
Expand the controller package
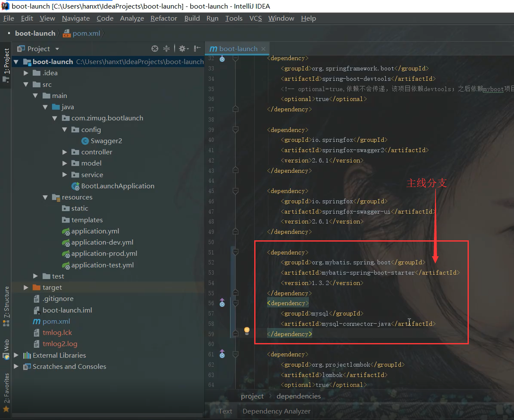tap(65, 152)
